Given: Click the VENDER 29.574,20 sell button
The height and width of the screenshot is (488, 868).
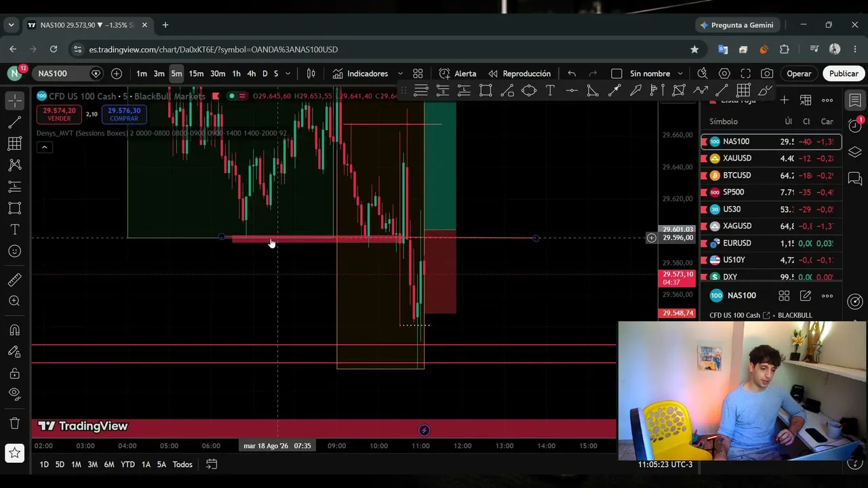Looking at the screenshot, I should coord(59,114).
